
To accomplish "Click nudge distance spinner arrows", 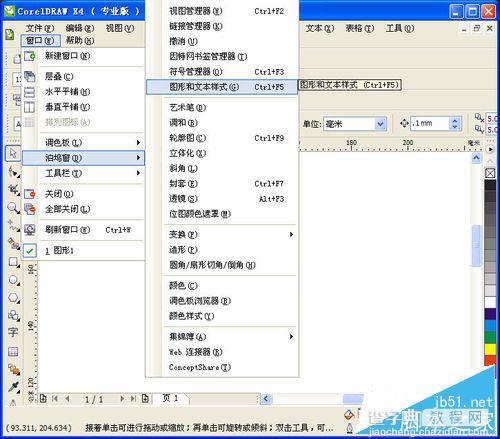I will tap(455, 124).
